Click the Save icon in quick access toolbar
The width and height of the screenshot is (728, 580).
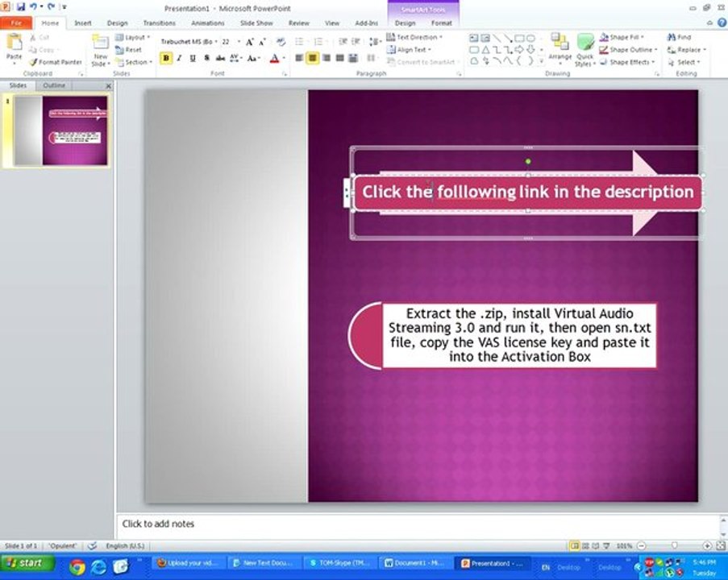(x=20, y=6)
